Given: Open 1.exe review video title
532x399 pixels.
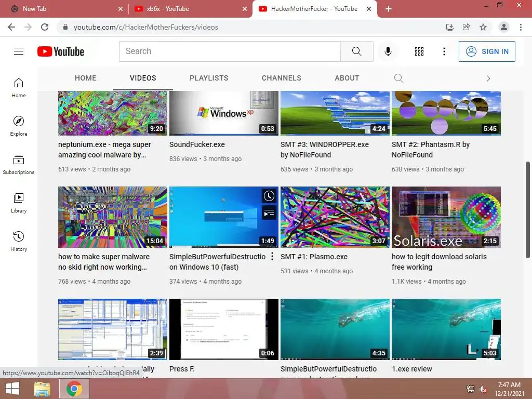Looking at the screenshot, I should pos(412,369).
